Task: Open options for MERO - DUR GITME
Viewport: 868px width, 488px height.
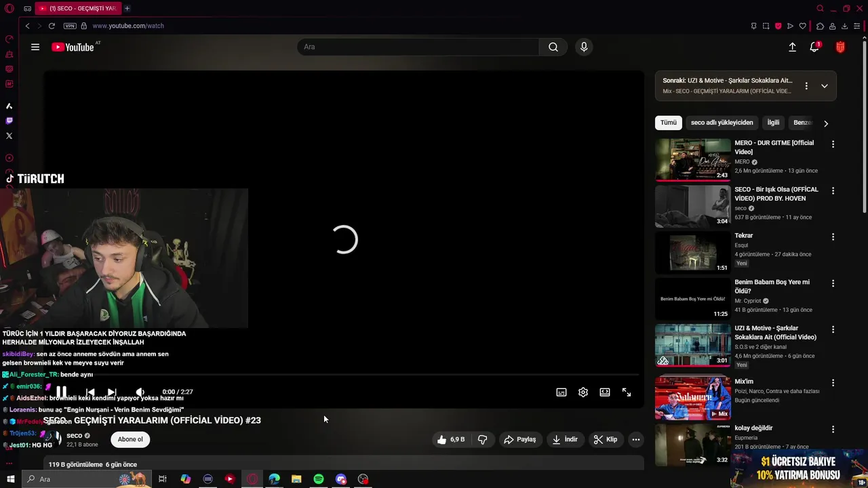Action: click(833, 144)
